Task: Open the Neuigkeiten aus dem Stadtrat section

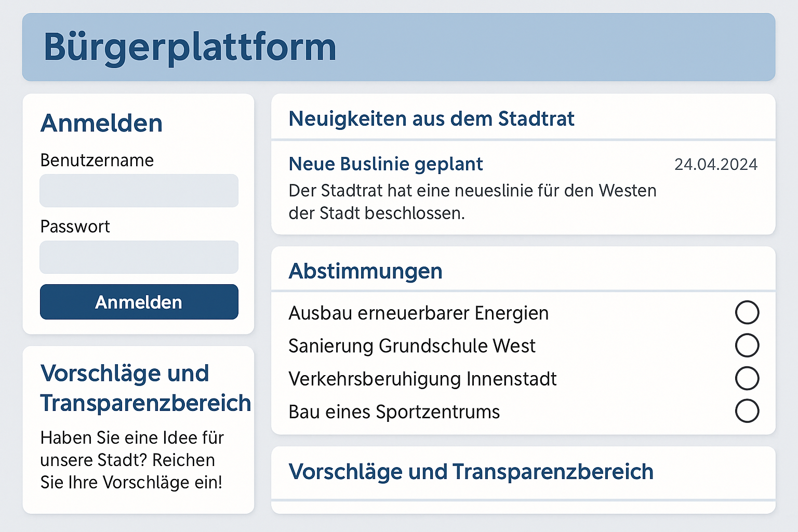Action: (x=431, y=118)
